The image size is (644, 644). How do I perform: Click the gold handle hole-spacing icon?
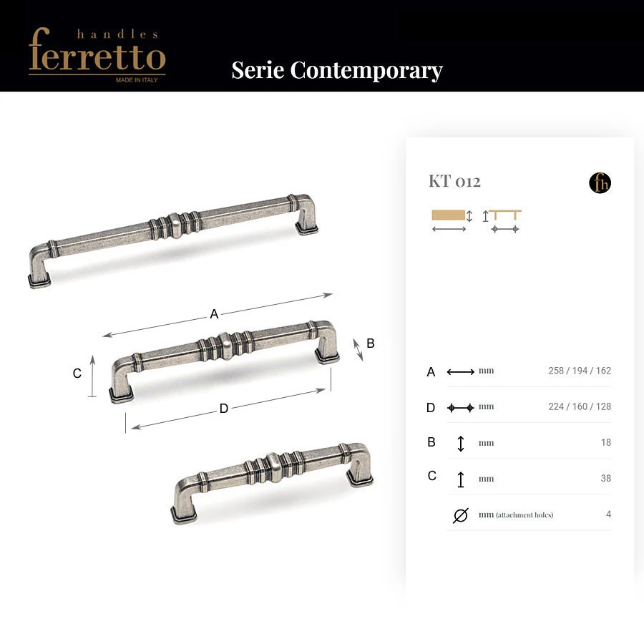[x=502, y=221]
